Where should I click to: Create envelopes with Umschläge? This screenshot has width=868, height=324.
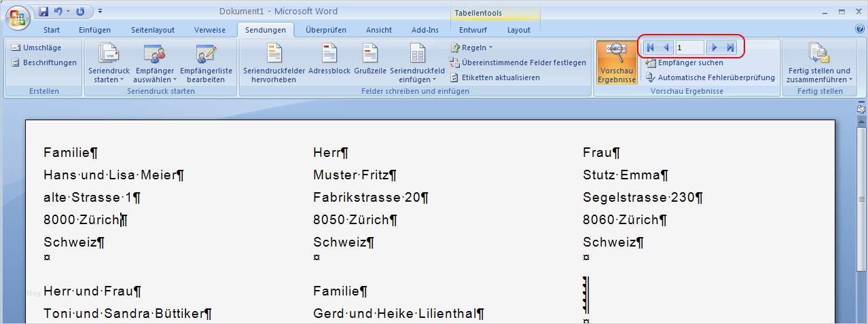(37, 48)
